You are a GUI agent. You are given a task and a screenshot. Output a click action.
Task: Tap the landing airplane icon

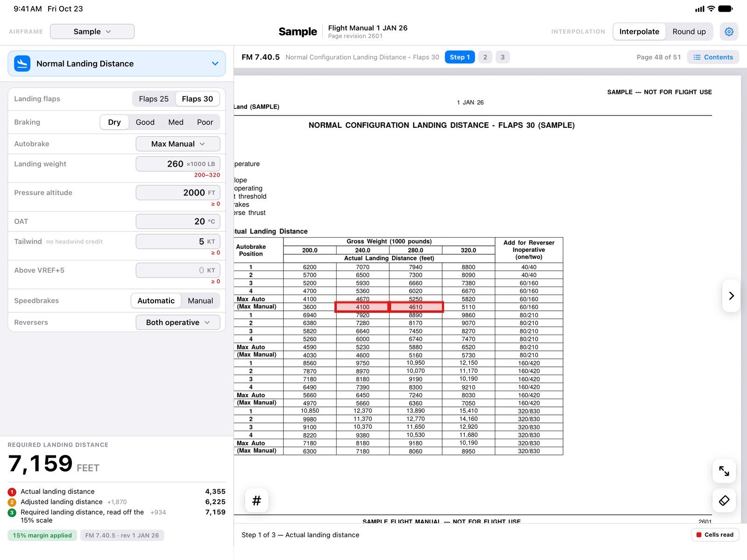click(22, 63)
